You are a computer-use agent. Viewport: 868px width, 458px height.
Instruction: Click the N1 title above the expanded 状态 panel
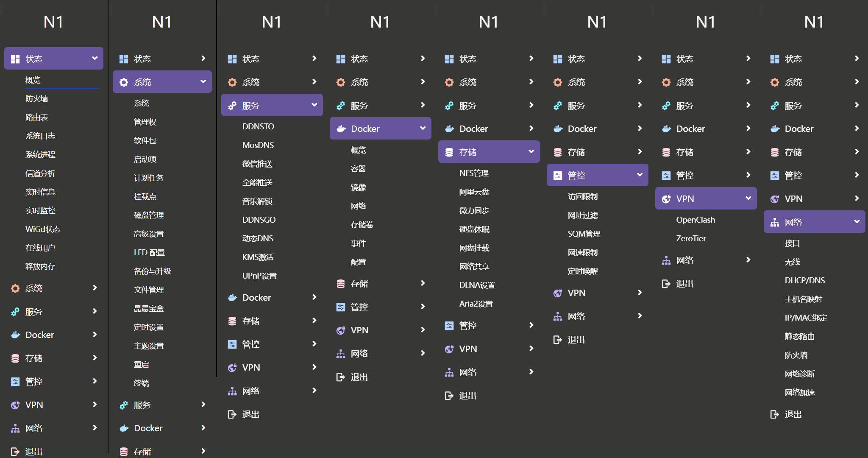(x=53, y=22)
